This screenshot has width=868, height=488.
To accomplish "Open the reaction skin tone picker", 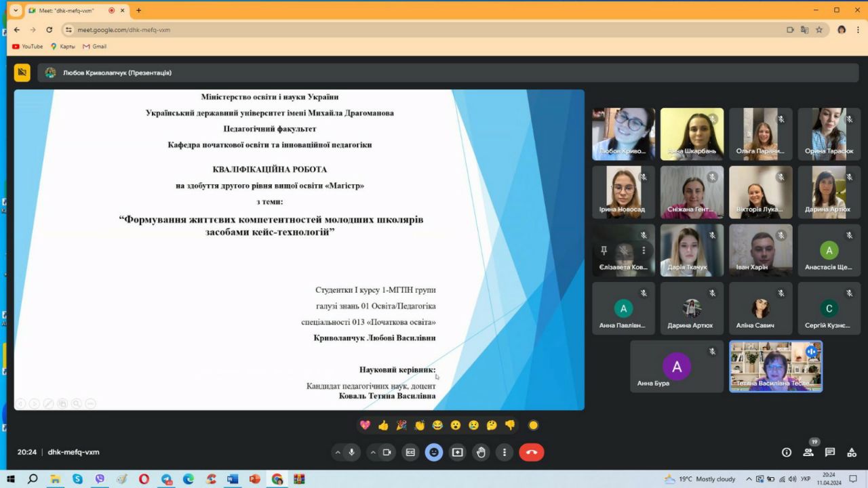I will pyautogui.click(x=533, y=425).
